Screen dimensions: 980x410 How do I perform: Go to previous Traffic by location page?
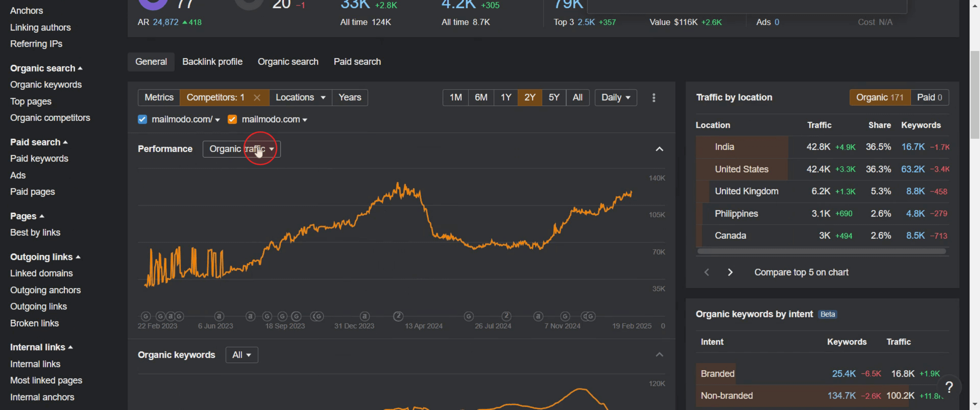click(706, 272)
